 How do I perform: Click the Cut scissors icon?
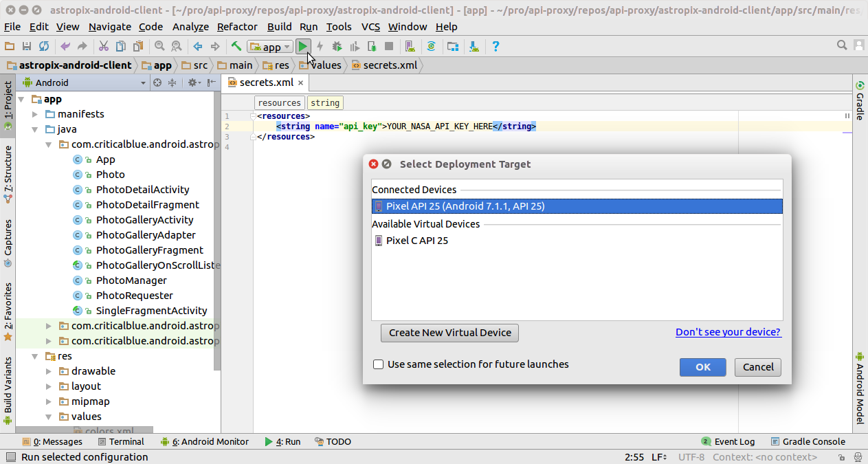pyautogui.click(x=104, y=46)
